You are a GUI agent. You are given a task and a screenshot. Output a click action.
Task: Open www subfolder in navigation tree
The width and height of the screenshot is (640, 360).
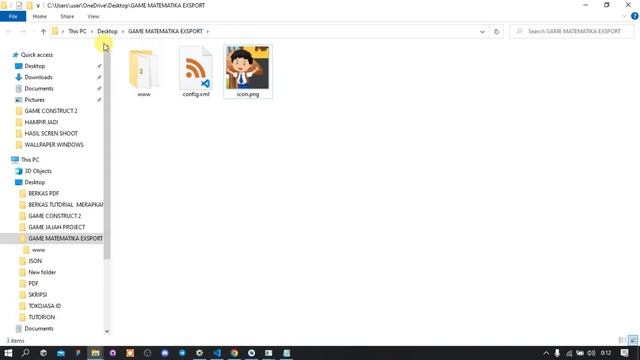point(38,250)
